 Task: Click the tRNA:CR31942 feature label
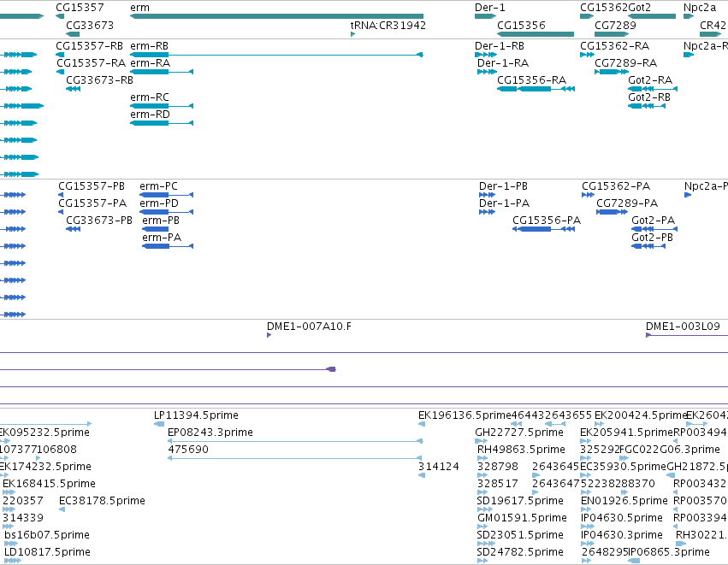coord(388,26)
